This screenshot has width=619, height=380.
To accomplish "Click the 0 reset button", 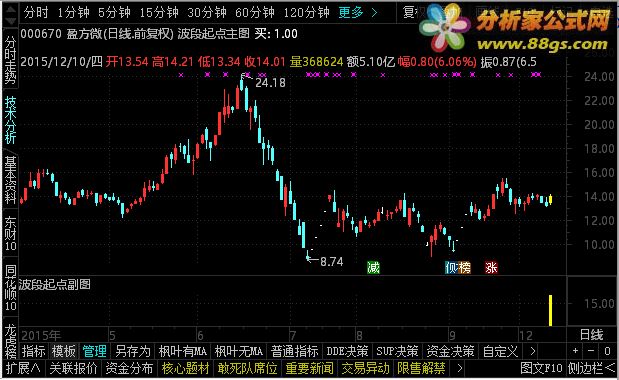I will [607, 350].
